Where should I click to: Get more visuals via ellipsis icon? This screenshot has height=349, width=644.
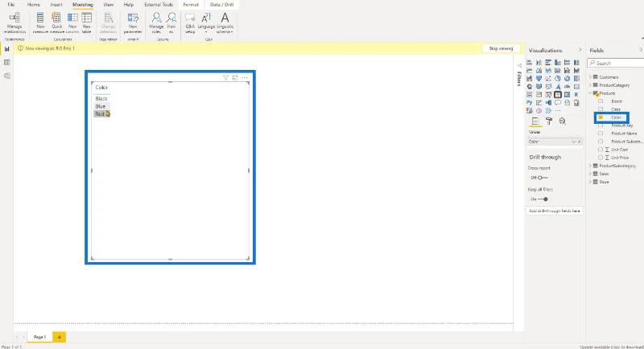coord(558,111)
